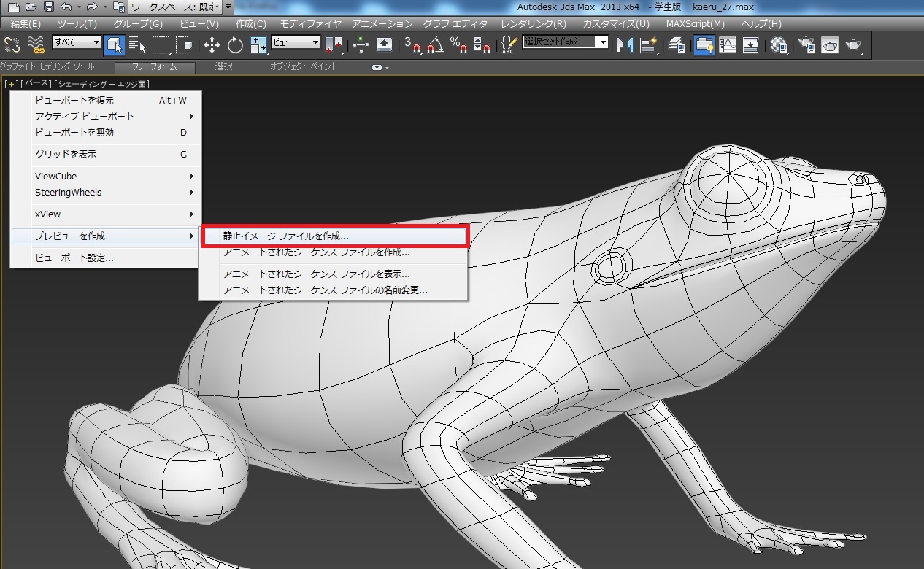The width and height of the screenshot is (924, 569).
Task: Click the [シェーディング + エッジ面] viewport label
Action: pos(101,84)
